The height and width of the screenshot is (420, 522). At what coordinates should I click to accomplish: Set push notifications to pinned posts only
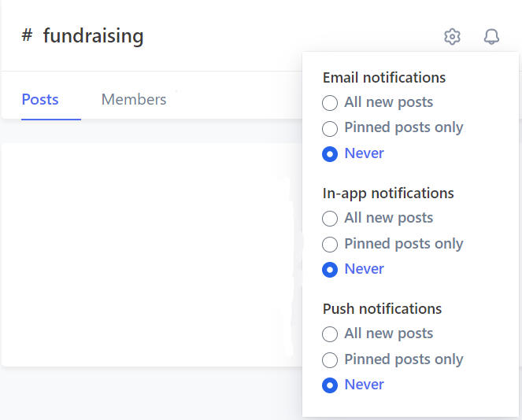click(331, 360)
